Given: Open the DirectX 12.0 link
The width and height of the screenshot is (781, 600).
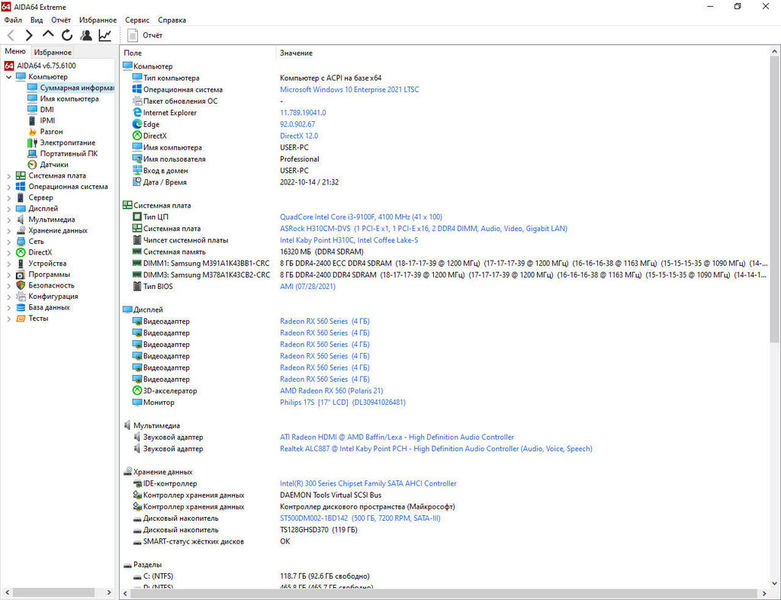Looking at the screenshot, I should pos(299,136).
